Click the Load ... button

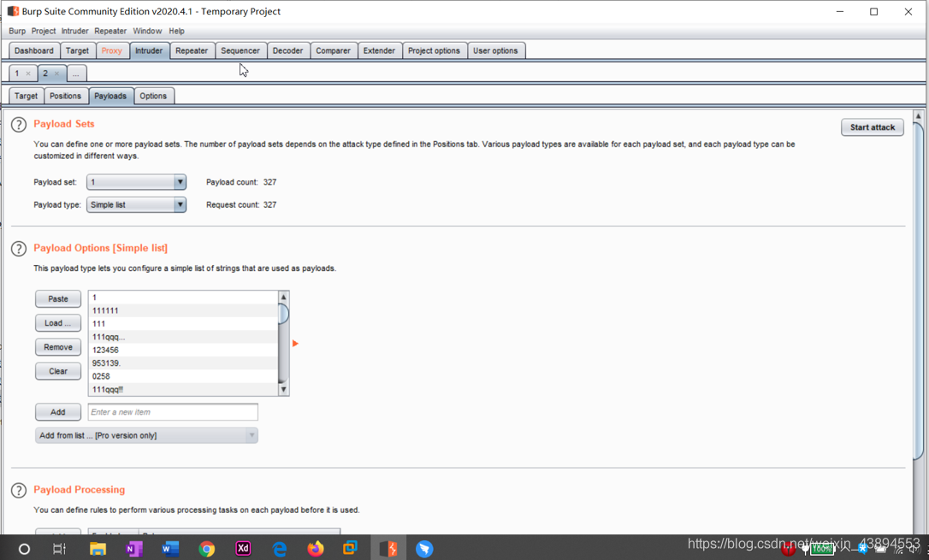pyautogui.click(x=58, y=323)
